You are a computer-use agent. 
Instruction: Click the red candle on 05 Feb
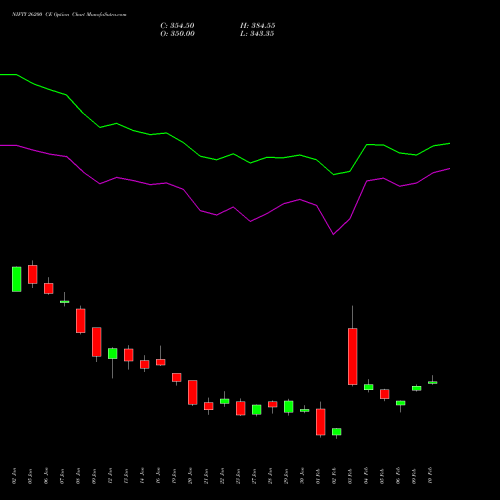pos(385,394)
